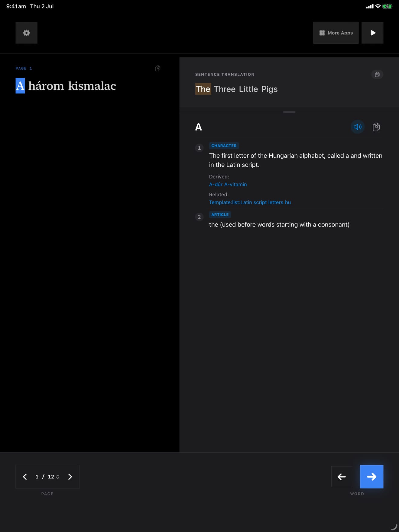Copy page 1 text with copy icon

tap(158, 69)
